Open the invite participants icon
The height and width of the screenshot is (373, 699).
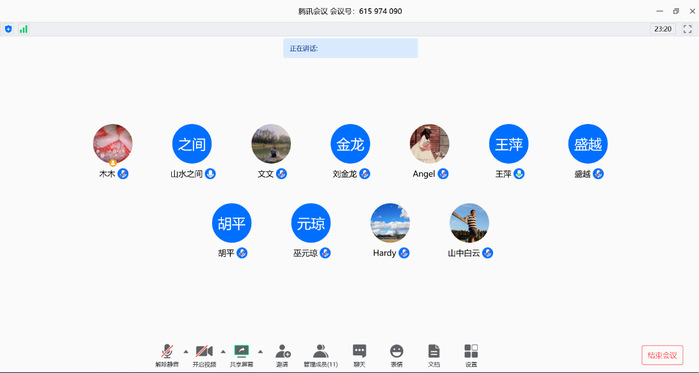(283, 355)
